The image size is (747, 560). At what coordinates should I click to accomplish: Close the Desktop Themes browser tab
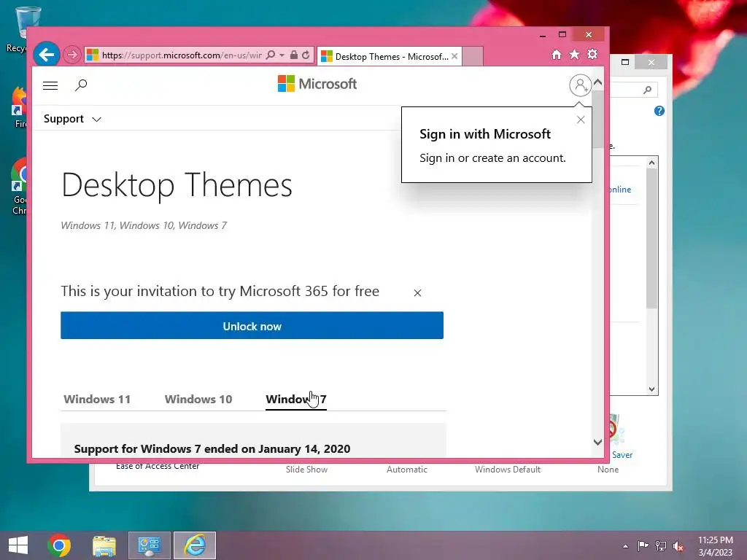[x=454, y=56]
